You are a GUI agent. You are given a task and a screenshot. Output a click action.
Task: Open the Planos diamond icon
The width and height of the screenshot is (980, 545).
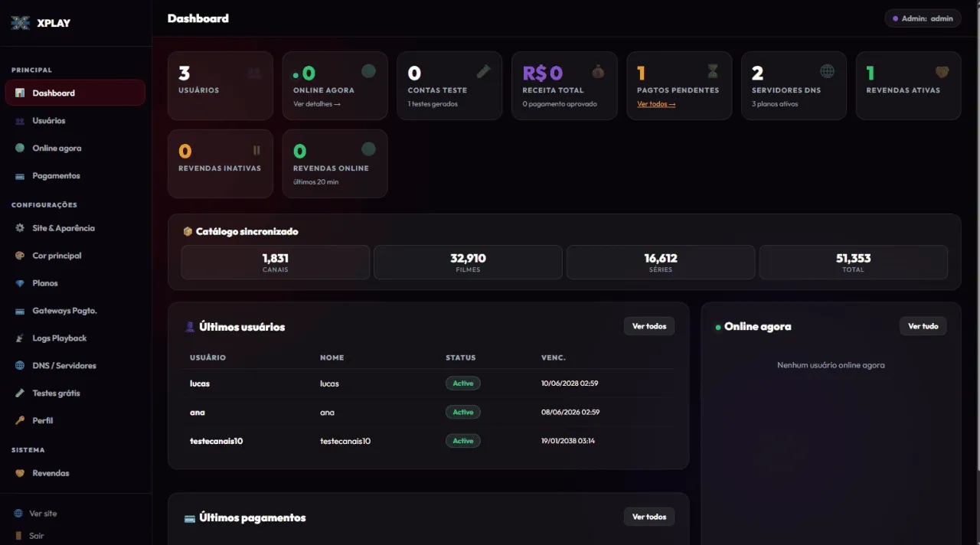(x=20, y=283)
